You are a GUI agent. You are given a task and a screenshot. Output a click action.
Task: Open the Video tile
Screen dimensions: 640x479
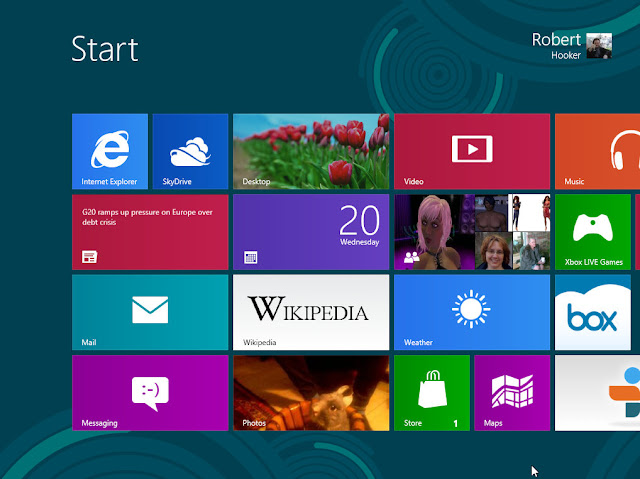(x=472, y=151)
